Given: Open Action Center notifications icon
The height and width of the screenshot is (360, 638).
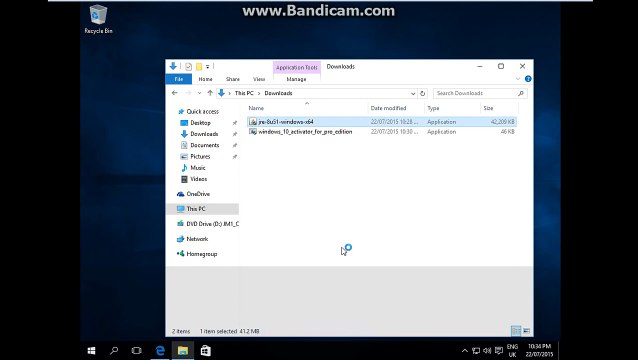Looking at the screenshot, I should 498,351.
